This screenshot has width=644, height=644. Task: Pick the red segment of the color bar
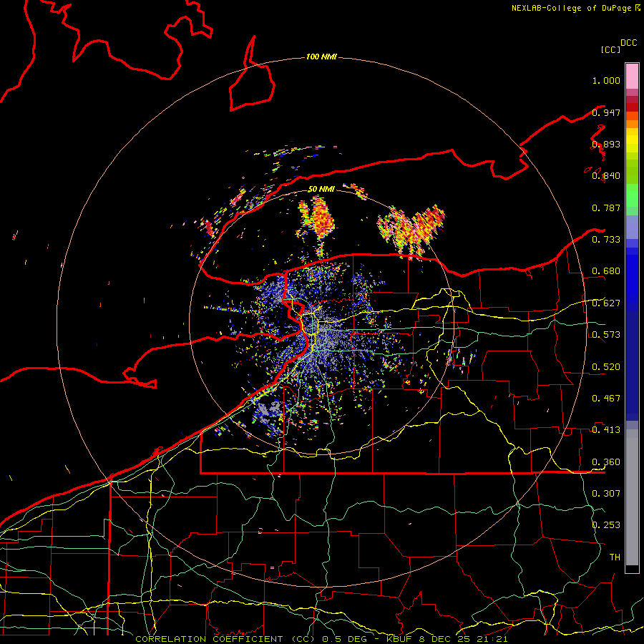pyautogui.click(x=632, y=107)
